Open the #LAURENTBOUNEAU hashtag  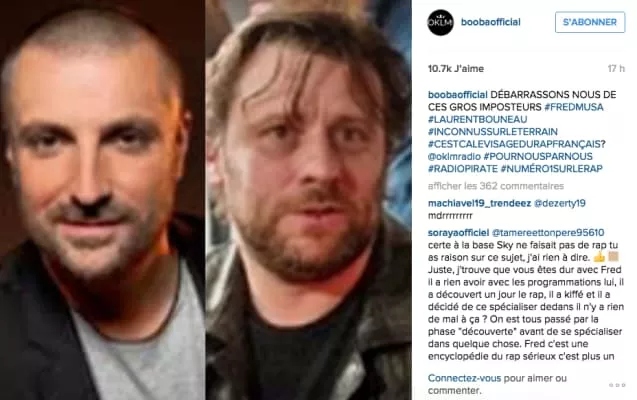(x=477, y=119)
